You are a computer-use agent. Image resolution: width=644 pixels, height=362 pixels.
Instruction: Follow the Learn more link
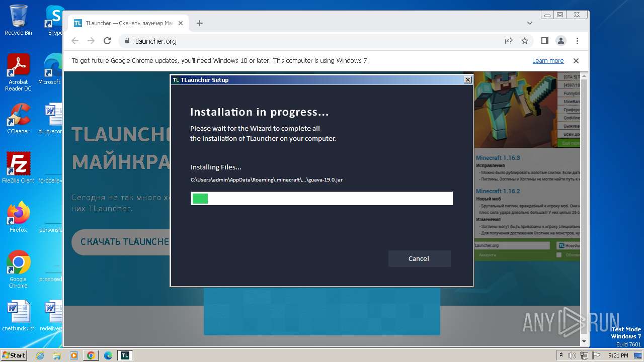point(548,60)
